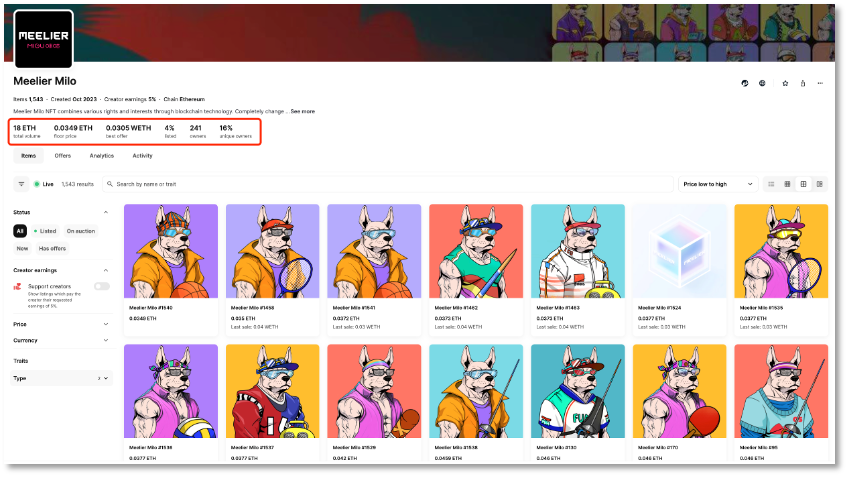The height and width of the screenshot is (478, 848).
Task: Click the share icon in the collection header
Action: click(803, 83)
